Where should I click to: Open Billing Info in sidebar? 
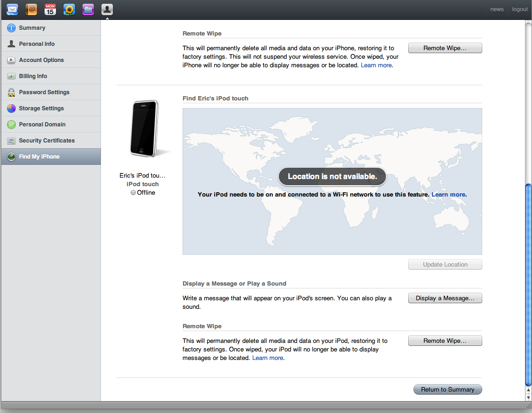point(51,76)
